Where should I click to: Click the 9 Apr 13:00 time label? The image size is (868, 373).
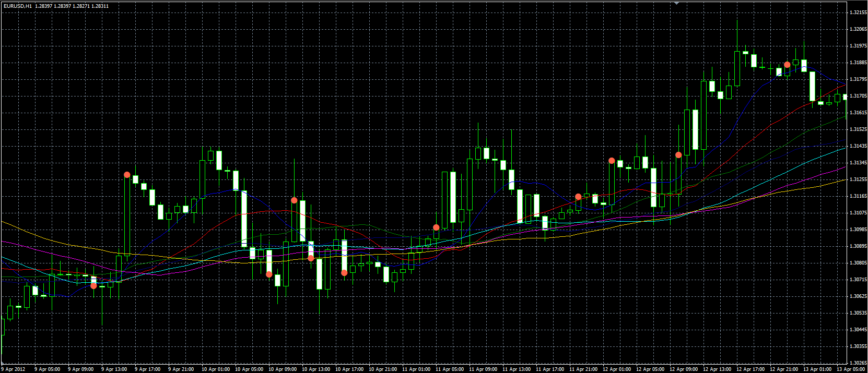(114, 369)
